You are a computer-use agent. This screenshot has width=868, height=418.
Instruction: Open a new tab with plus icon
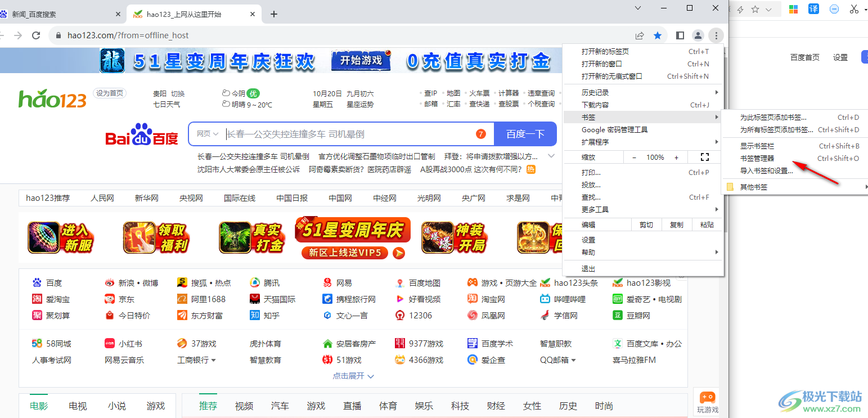274,14
